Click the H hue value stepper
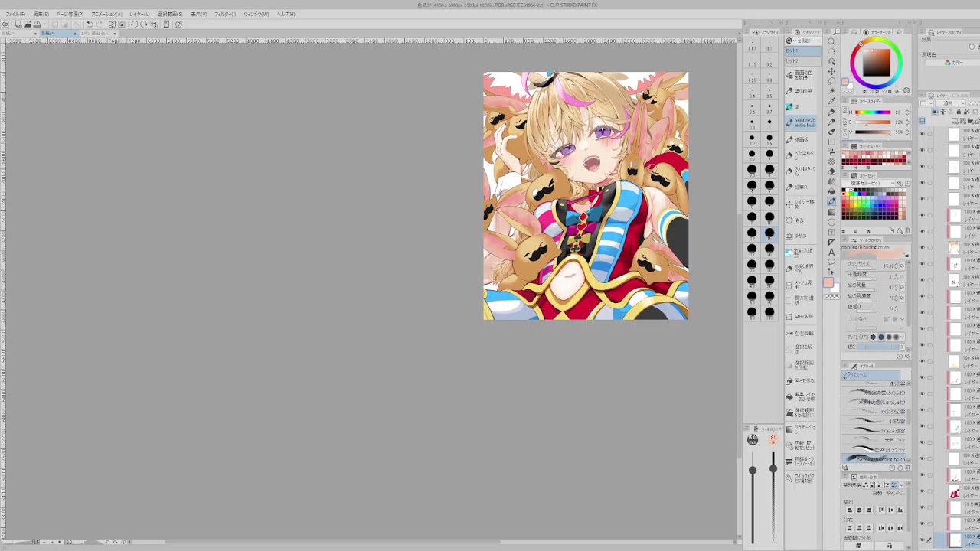This screenshot has height=551, width=980. [x=906, y=112]
